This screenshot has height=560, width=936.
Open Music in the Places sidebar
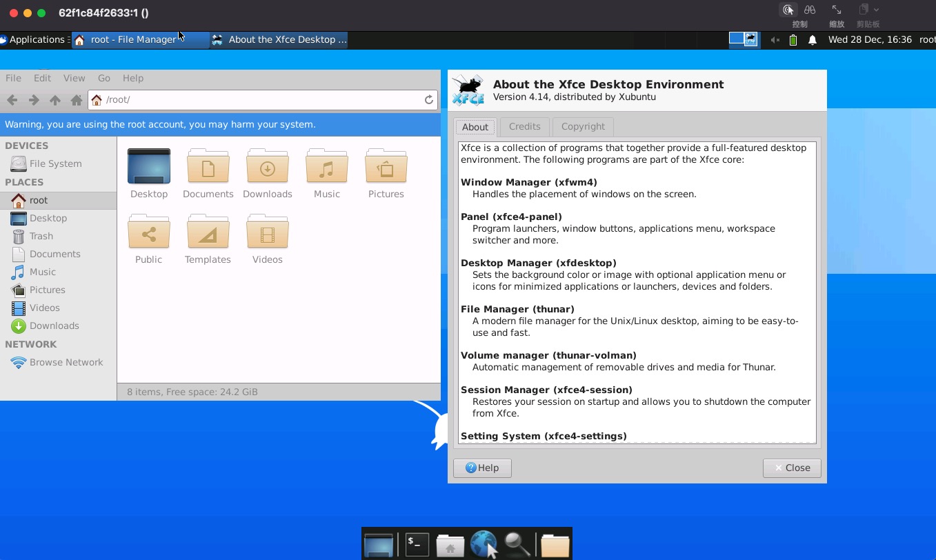click(x=58, y=272)
